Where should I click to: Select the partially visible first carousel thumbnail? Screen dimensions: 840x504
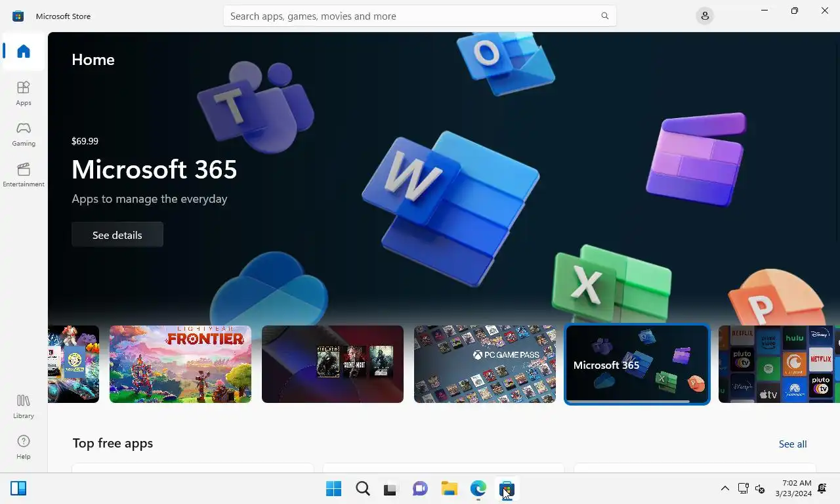pos(73,364)
